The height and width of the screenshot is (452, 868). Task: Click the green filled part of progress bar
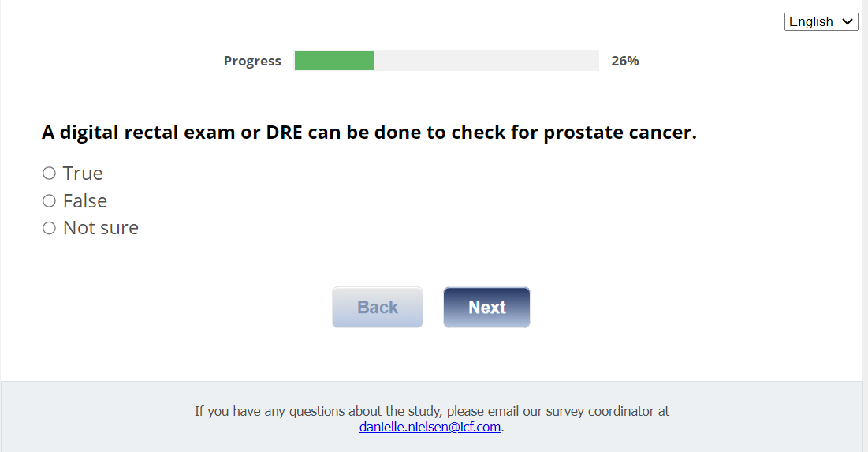tap(333, 61)
